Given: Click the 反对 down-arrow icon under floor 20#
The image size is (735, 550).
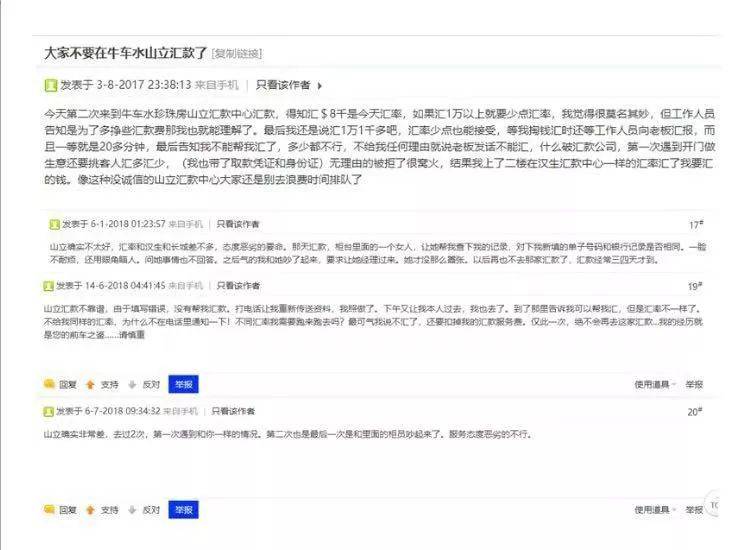Looking at the screenshot, I should [132, 509].
